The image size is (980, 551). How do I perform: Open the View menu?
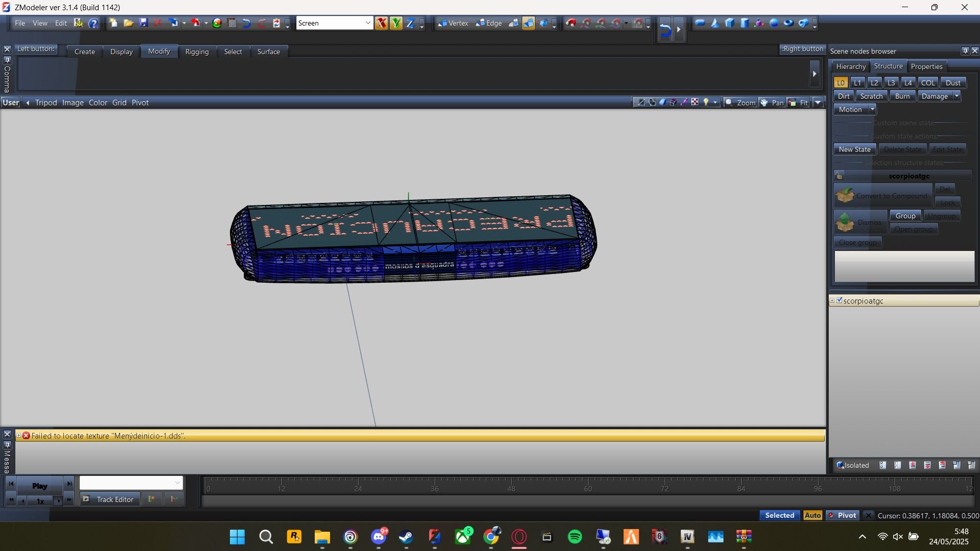point(40,23)
